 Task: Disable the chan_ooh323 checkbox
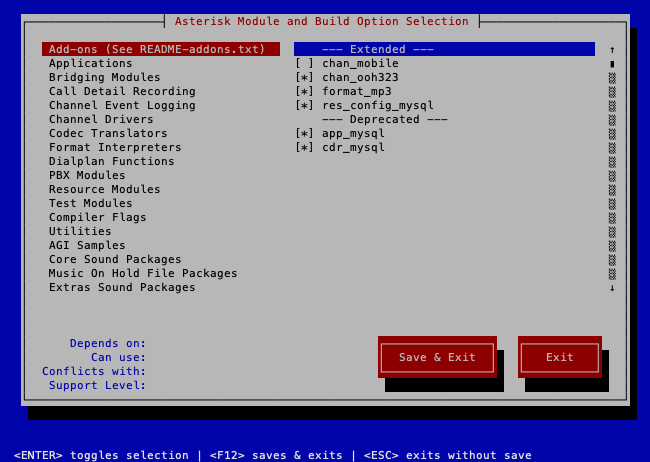coord(304,78)
